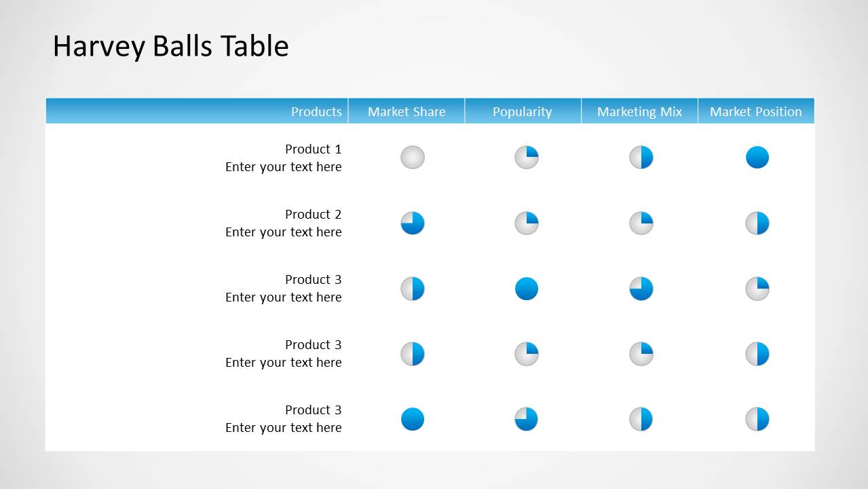The image size is (868, 489).
Task: Click the fully filled ball in Market Share column
Action: [413, 419]
